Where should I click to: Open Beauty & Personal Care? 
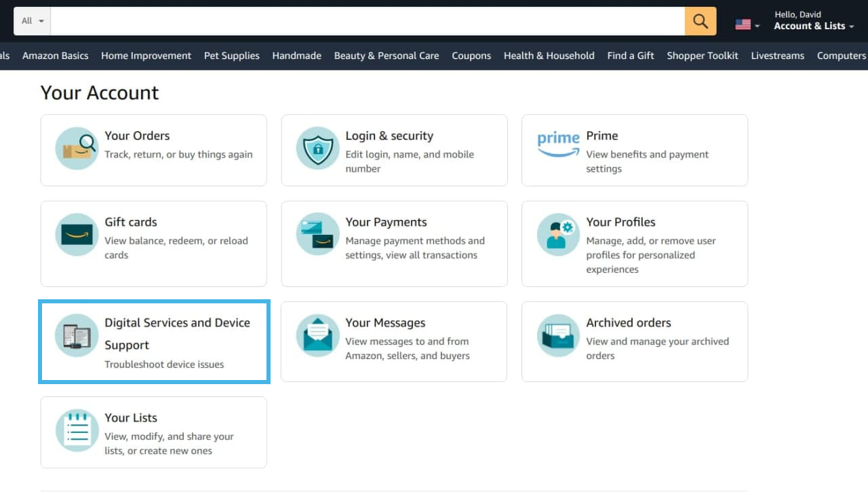[x=387, y=56]
